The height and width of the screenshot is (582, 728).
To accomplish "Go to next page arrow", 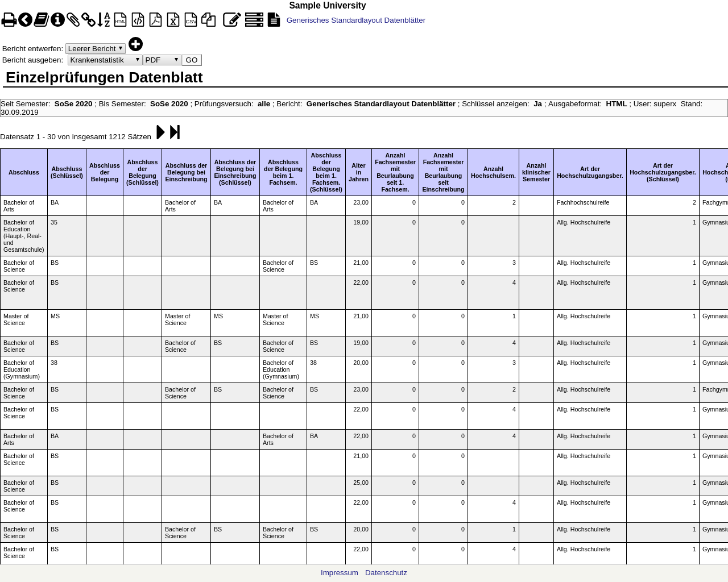I will coord(160,132).
